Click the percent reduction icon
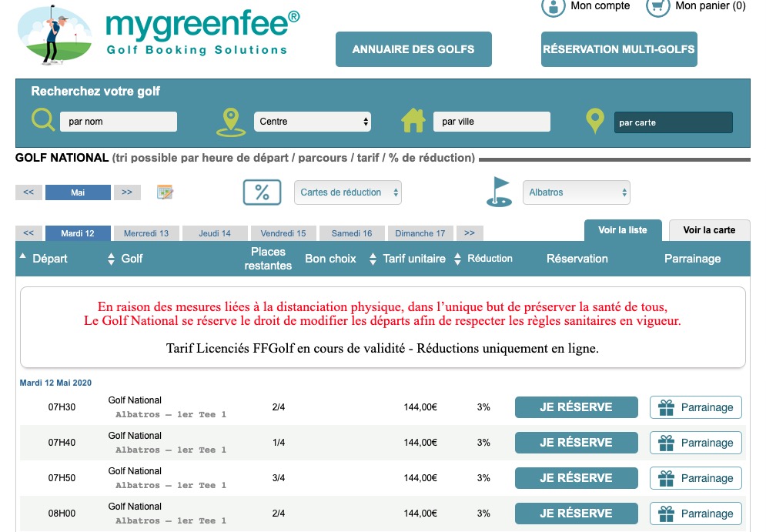The width and height of the screenshot is (766, 532). pos(262,192)
